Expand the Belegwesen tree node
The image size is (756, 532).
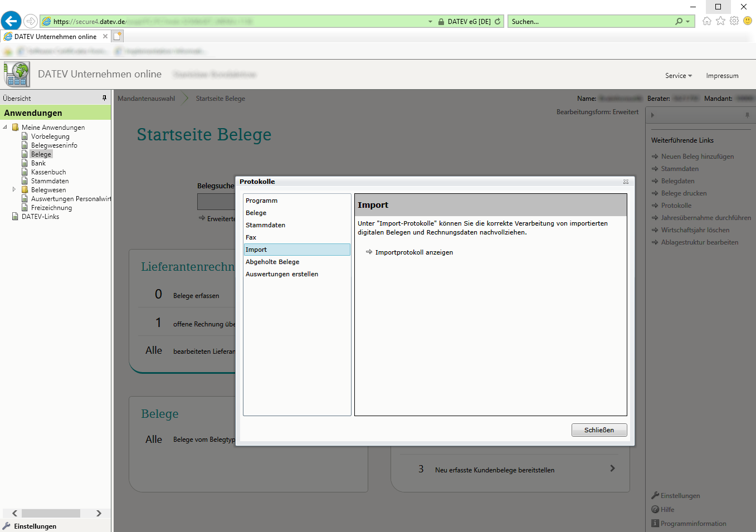coord(14,189)
